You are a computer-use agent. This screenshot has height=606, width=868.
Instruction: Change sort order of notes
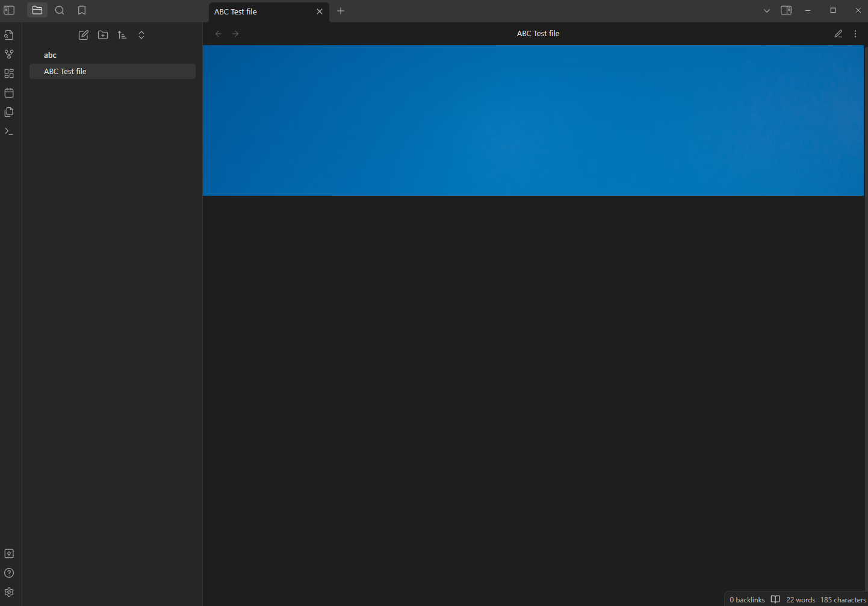[x=122, y=35]
